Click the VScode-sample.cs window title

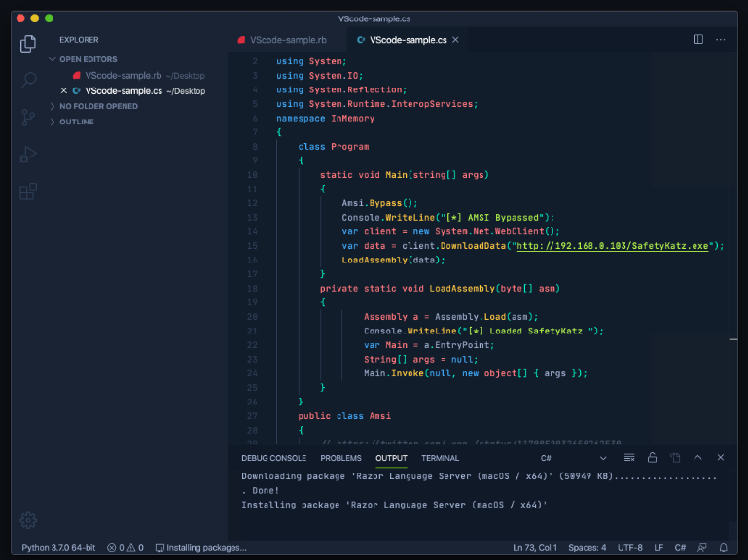374,18
